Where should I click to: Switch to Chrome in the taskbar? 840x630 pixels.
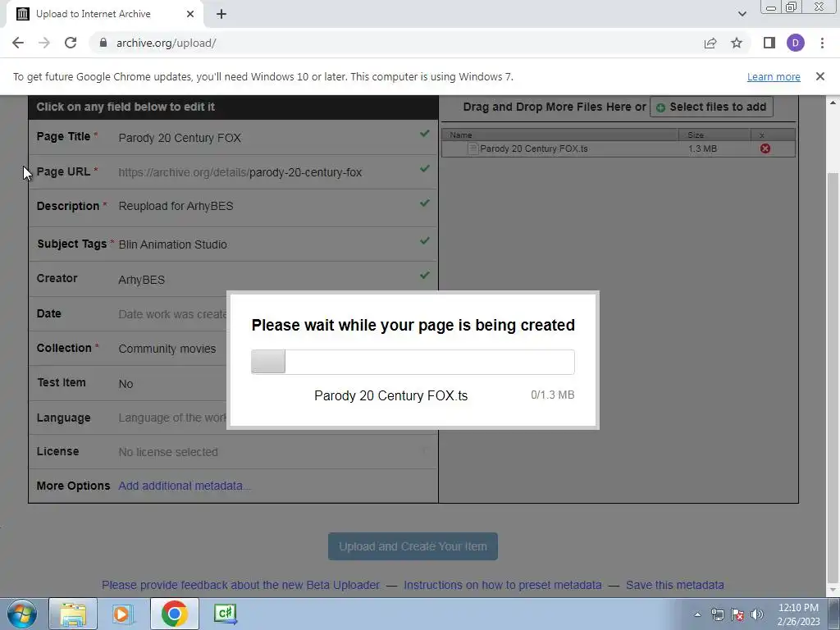point(175,614)
